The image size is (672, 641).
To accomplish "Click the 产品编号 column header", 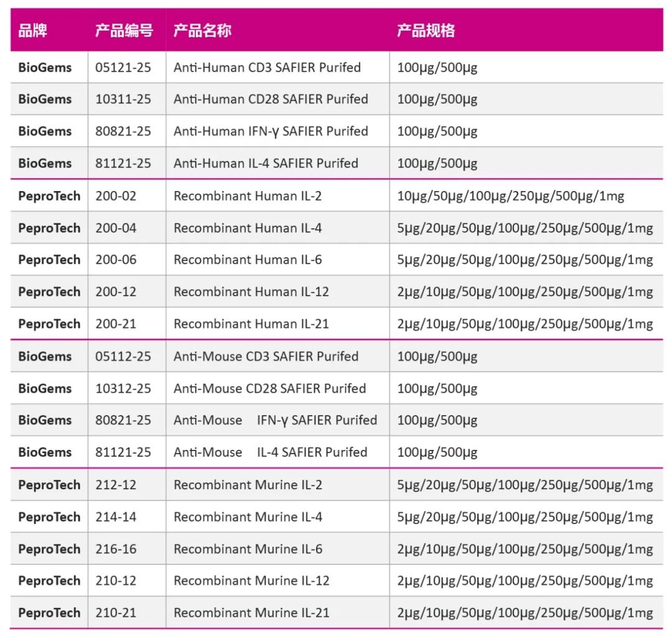I will (124, 30).
